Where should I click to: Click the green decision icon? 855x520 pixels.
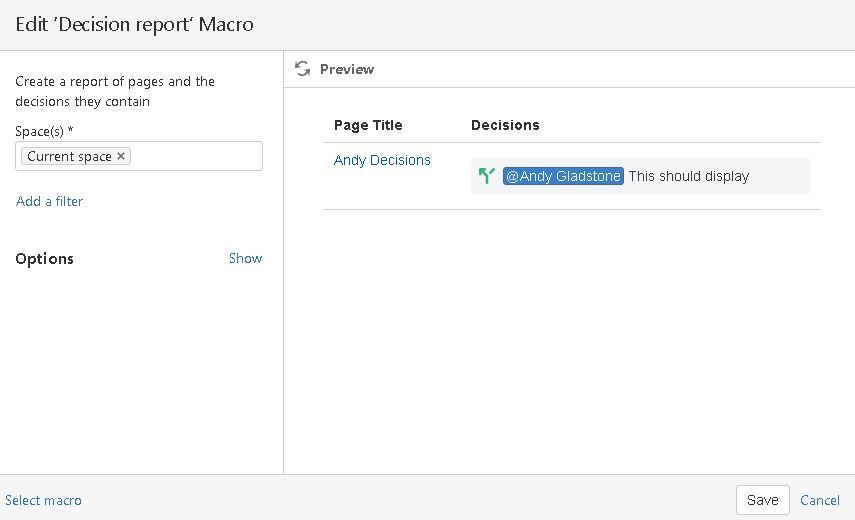[x=487, y=176]
